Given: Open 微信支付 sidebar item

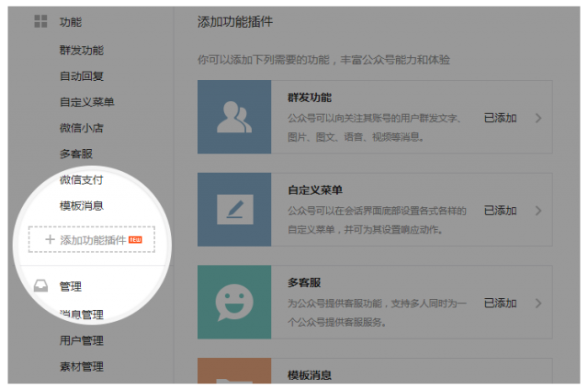Looking at the screenshot, I should (x=82, y=179).
